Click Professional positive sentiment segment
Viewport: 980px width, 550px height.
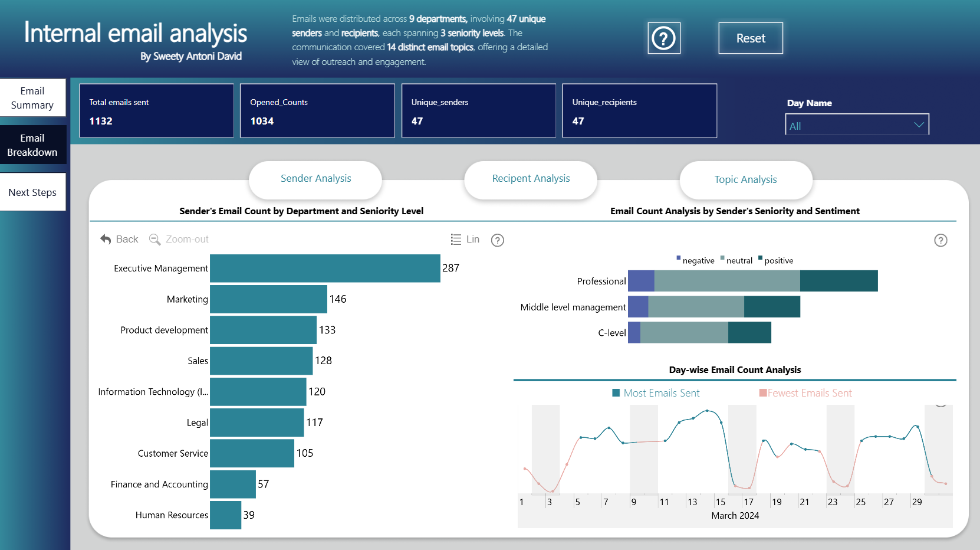point(839,281)
